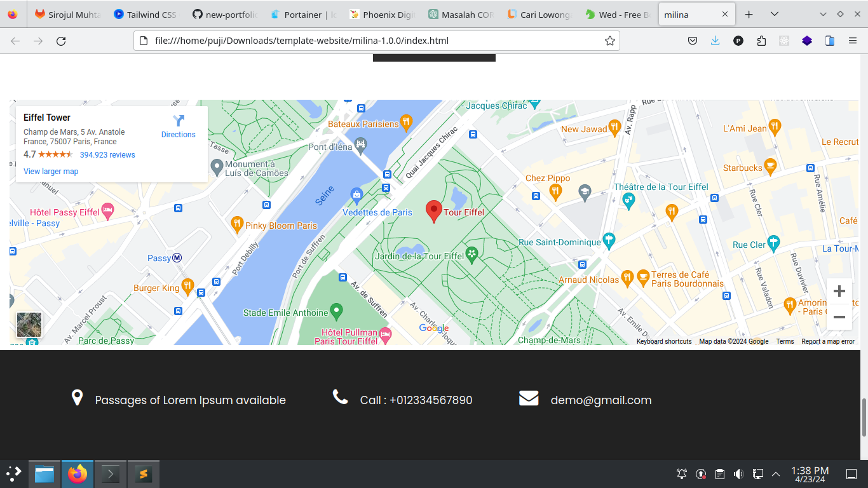
Task: Click the Chez Pippo restaurant marker
Action: (555, 193)
